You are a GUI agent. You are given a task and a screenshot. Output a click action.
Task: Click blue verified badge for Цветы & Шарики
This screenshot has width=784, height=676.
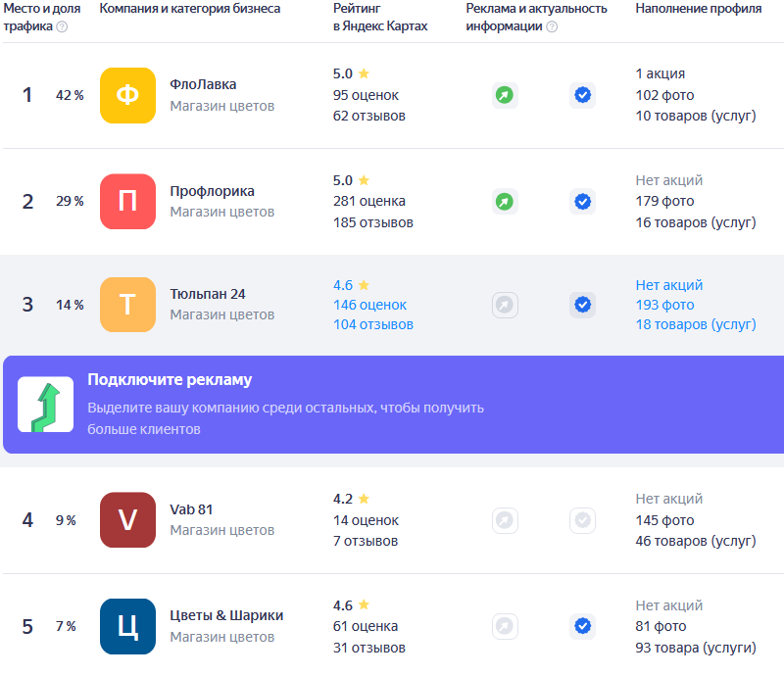click(582, 626)
